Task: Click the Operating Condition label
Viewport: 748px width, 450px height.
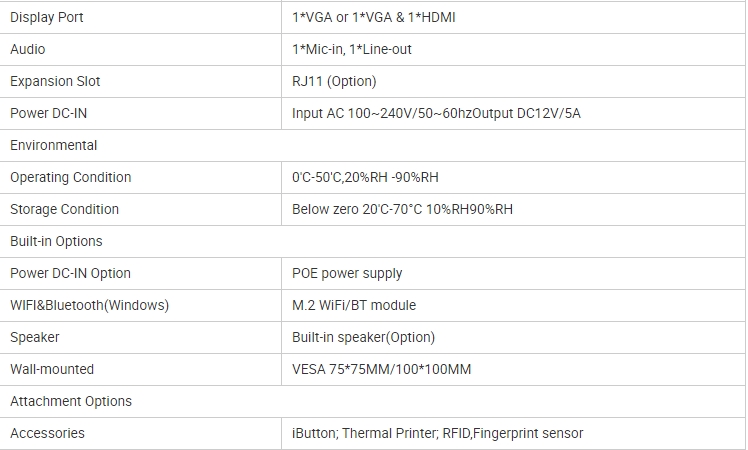Action: (71, 177)
